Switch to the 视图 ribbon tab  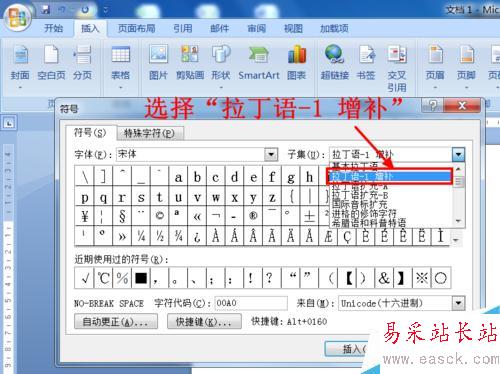click(293, 28)
